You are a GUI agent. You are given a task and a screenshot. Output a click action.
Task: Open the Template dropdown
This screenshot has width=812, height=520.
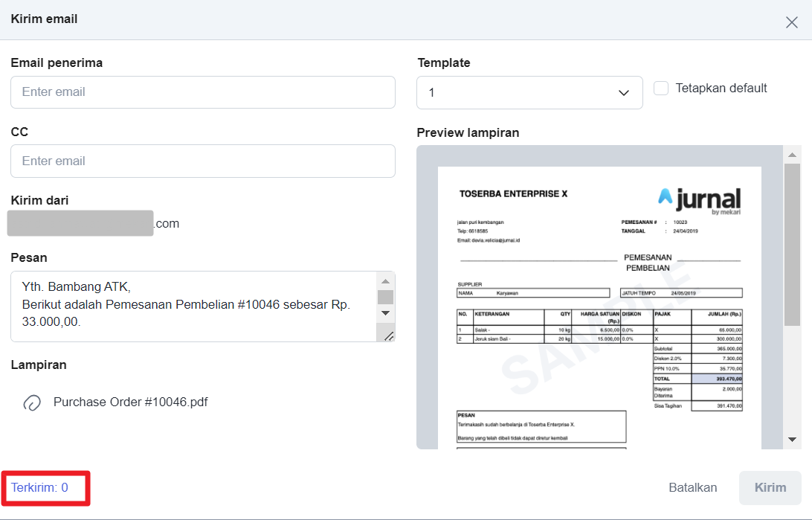click(x=529, y=93)
